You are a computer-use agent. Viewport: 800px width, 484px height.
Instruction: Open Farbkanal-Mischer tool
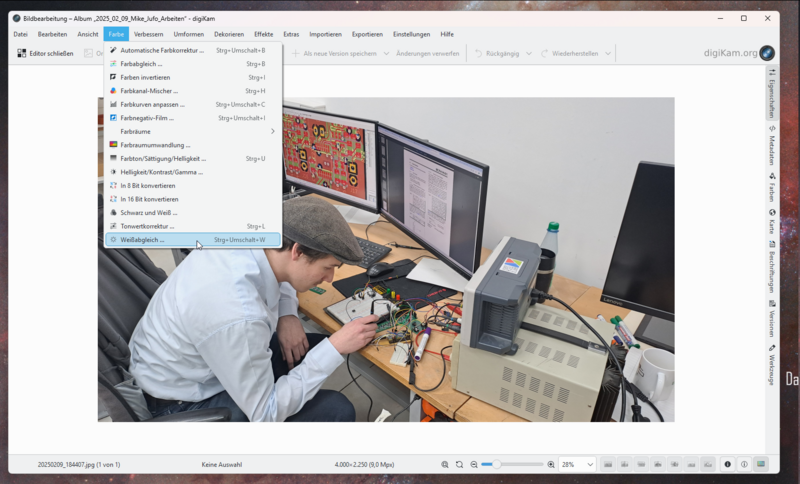(x=193, y=91)
